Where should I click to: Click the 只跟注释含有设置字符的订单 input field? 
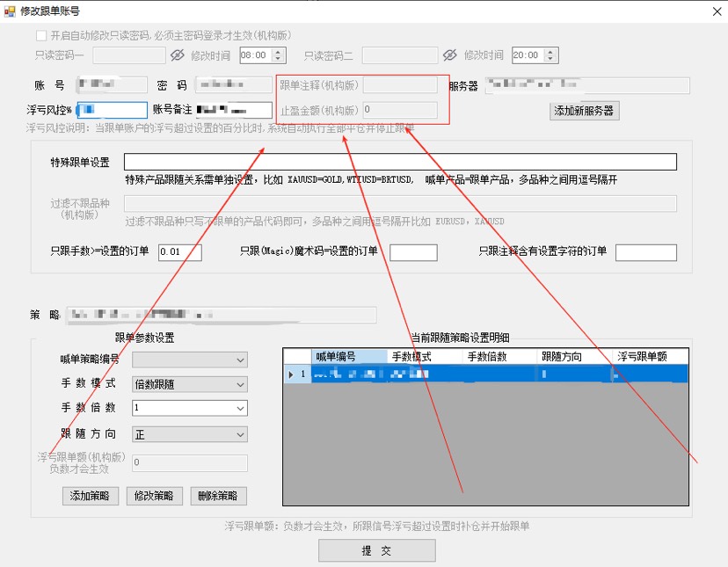[646, 252]
